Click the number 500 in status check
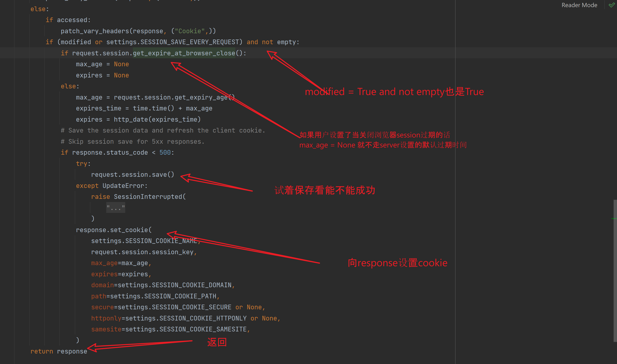The height and width of the screenshot is (364, 617). click(x=165, y=153)
